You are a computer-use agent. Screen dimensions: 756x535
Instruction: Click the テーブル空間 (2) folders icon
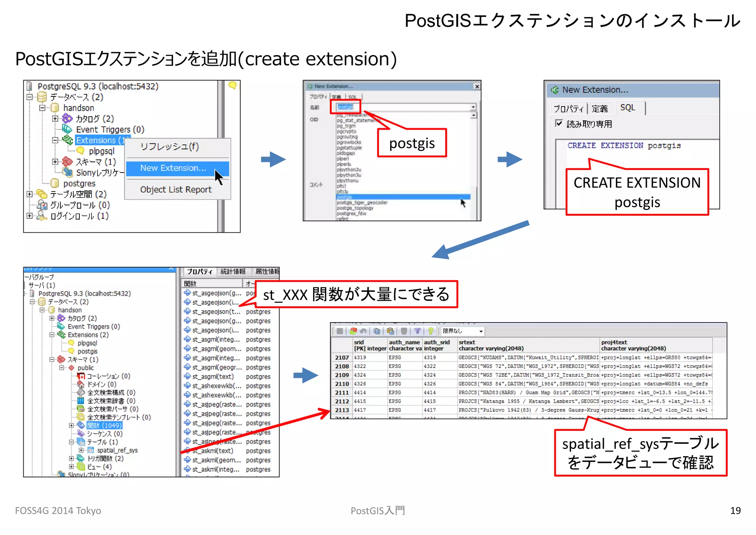pyautogui.click(x=42, y=194)
